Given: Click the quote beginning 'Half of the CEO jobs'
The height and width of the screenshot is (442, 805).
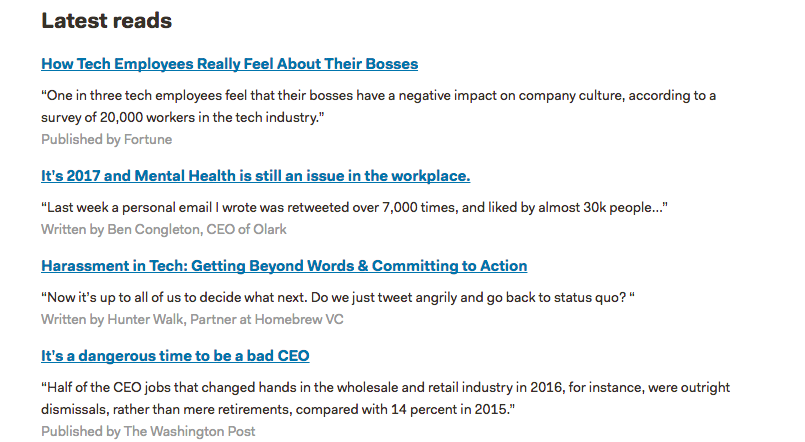Looking at the screenshot, I should coord(385,398).
